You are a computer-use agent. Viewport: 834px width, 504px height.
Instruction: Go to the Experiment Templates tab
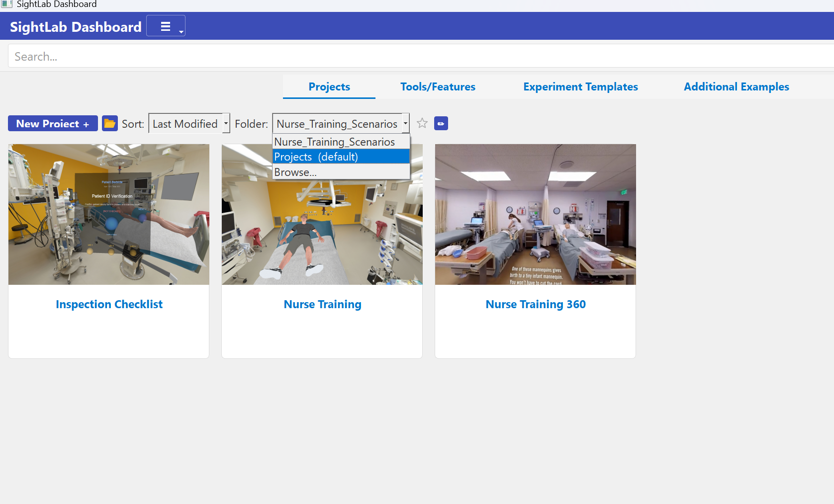click(x=580, y=87)
